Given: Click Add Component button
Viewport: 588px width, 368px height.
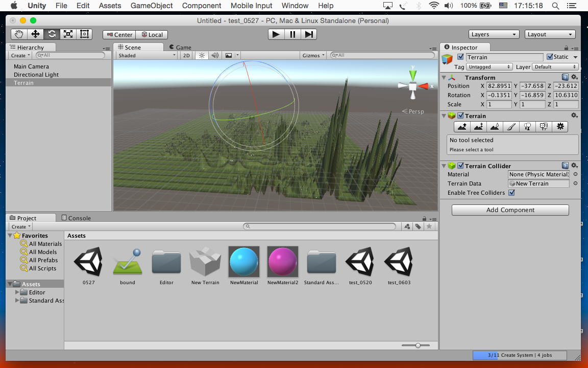Looking at the screenshot, I should click(510, 210).
